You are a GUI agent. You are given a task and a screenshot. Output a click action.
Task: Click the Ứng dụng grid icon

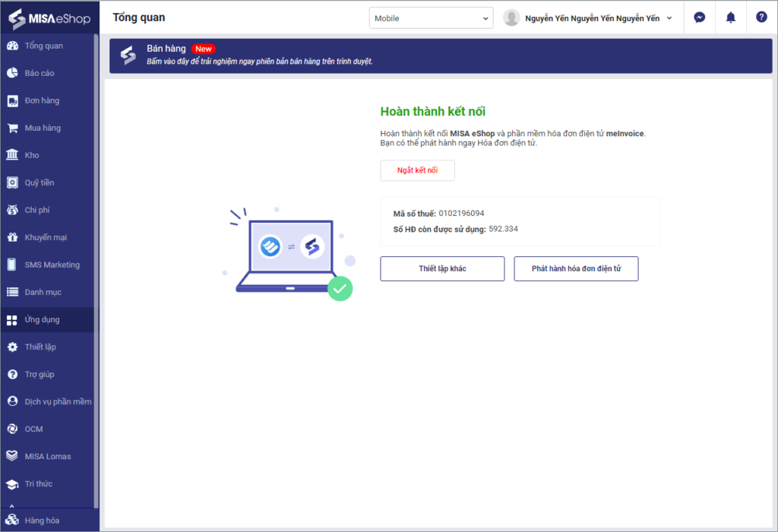pos(12,320)
